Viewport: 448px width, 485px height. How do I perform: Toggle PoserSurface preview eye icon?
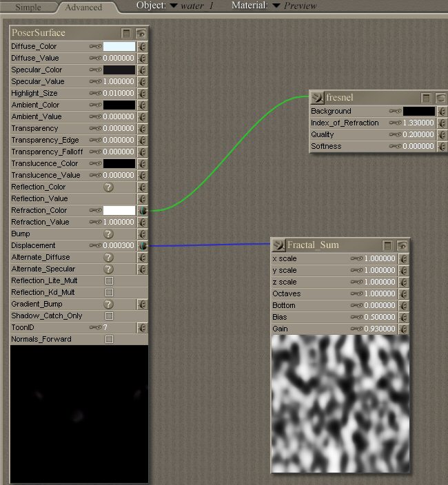tap(141, 33)
